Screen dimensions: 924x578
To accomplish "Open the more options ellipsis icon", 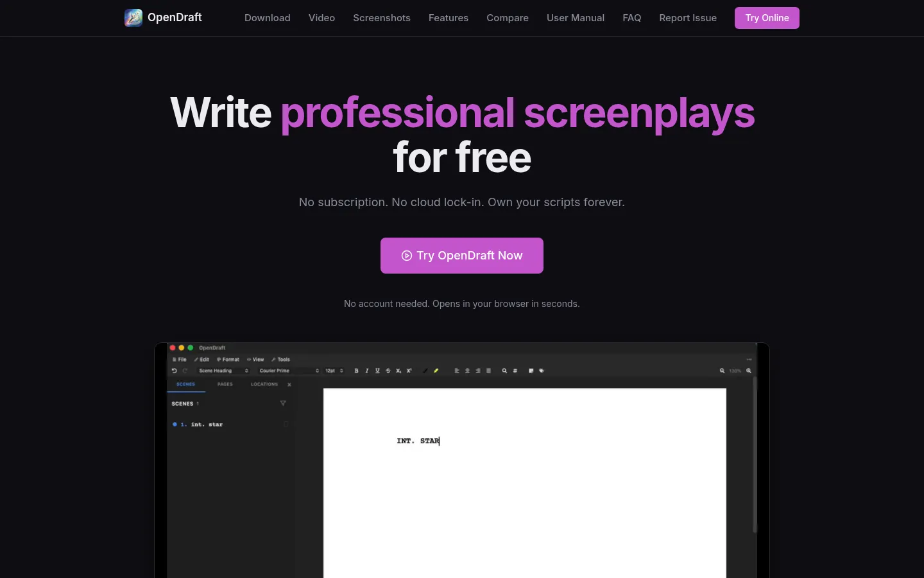I will [749, 360].
